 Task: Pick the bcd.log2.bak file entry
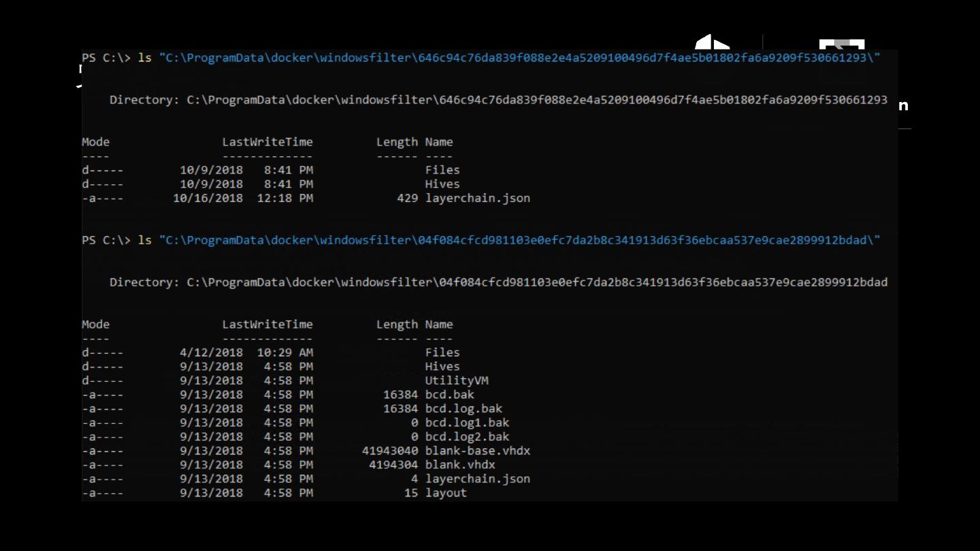click(x=467, y=437)
